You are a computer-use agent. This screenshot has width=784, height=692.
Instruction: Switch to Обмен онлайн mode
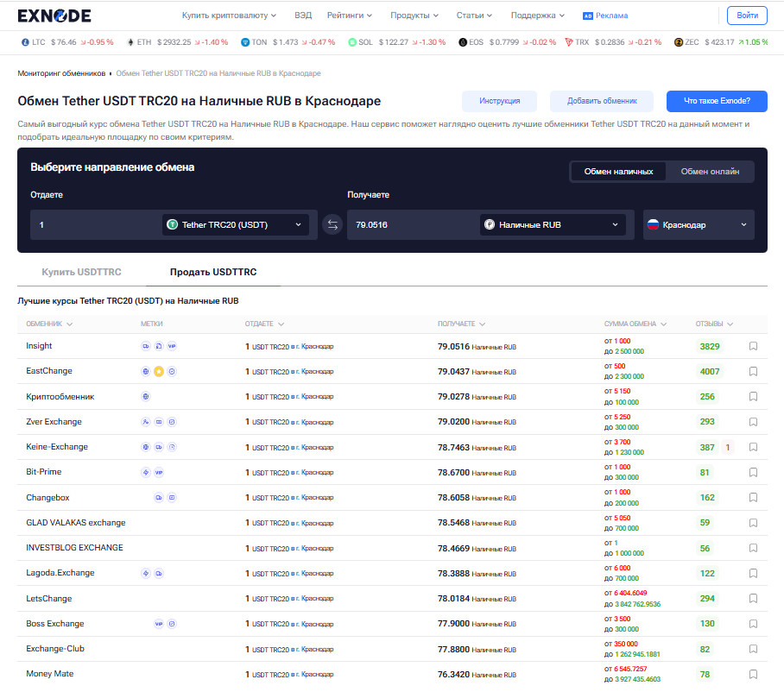[x=710, y=172]
